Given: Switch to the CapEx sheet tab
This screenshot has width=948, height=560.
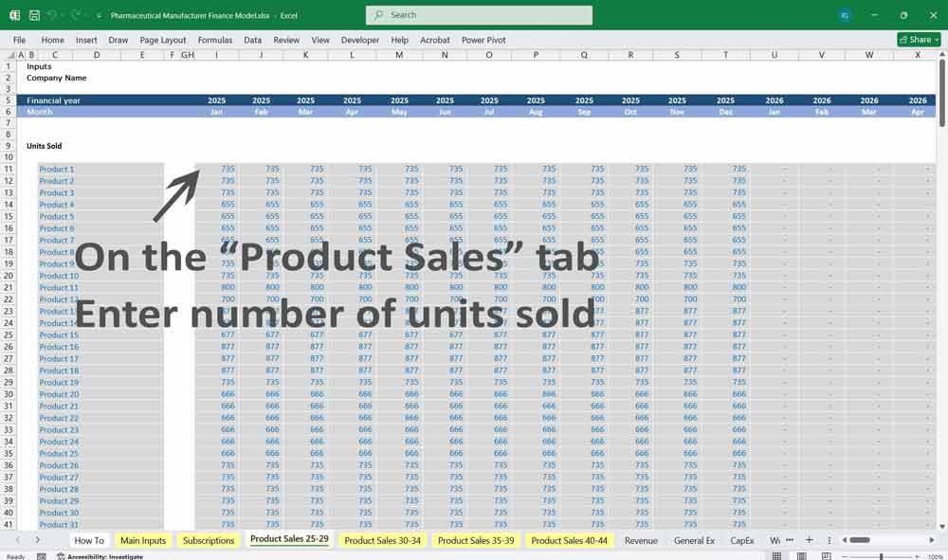Looking at the screenshot, I should (742, 541).
